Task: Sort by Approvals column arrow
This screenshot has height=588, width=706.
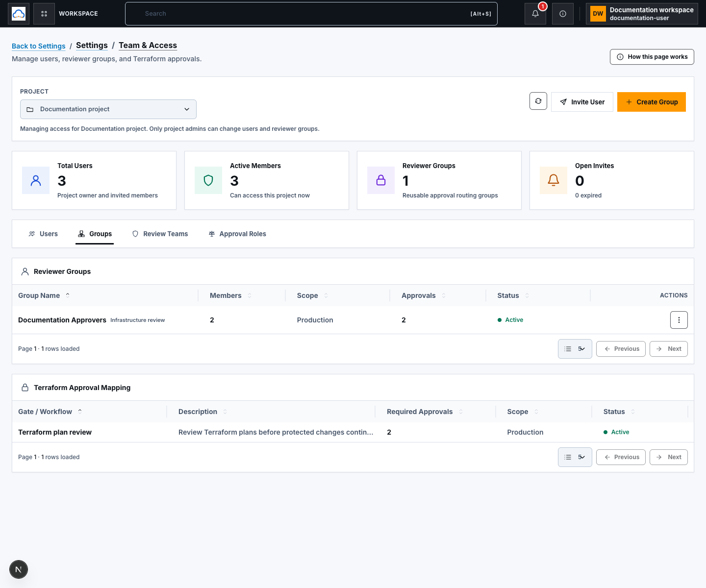Action: pos(444,295)
